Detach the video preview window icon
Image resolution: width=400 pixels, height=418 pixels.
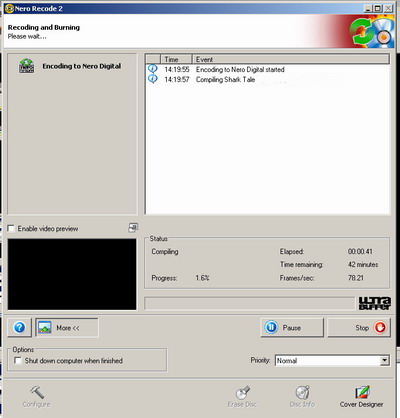(133, 228)
